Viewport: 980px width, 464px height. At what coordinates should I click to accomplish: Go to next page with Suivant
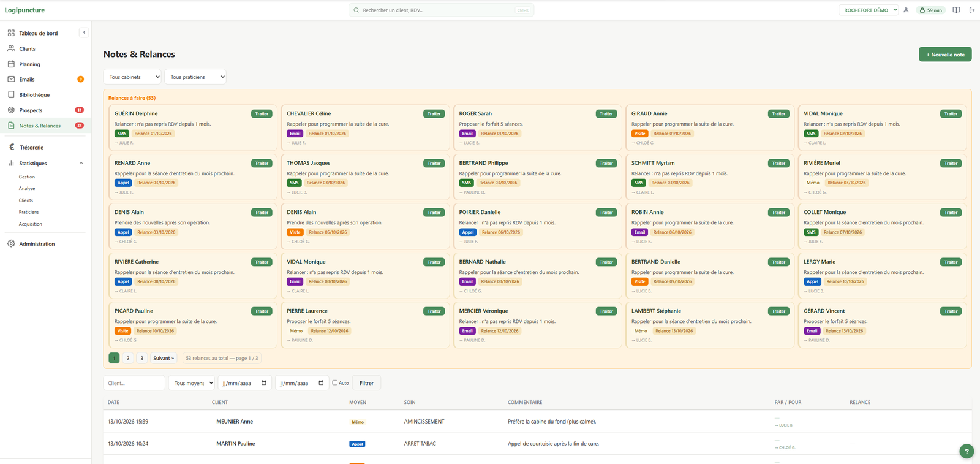164,358
